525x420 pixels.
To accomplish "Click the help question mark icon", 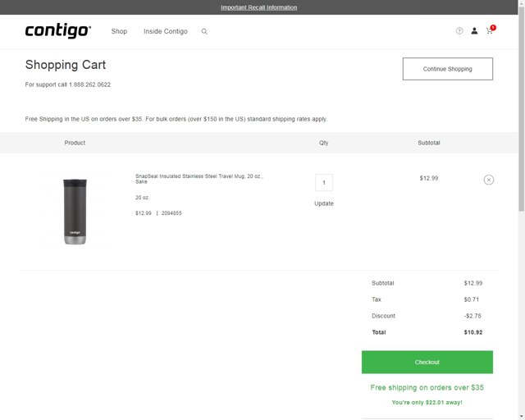I will (x=459, y=31).
